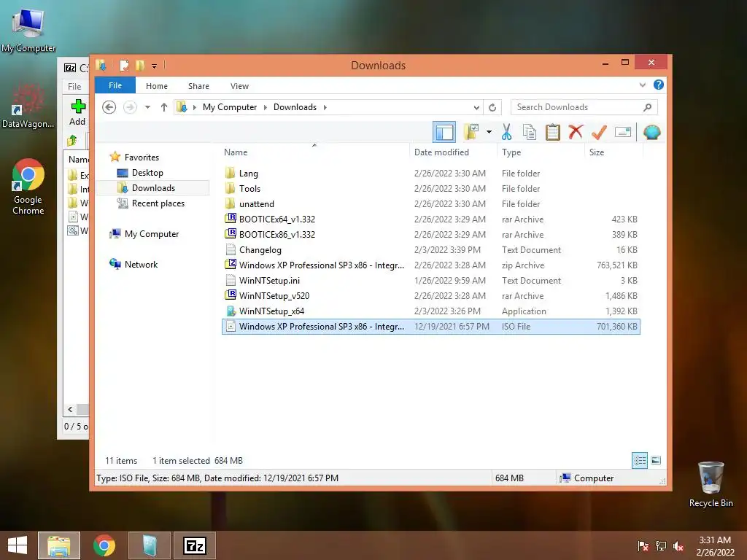Click the blue shell icon in toolbar
Image resolution: width=747 pixels, height=560 pixels.
651,132
